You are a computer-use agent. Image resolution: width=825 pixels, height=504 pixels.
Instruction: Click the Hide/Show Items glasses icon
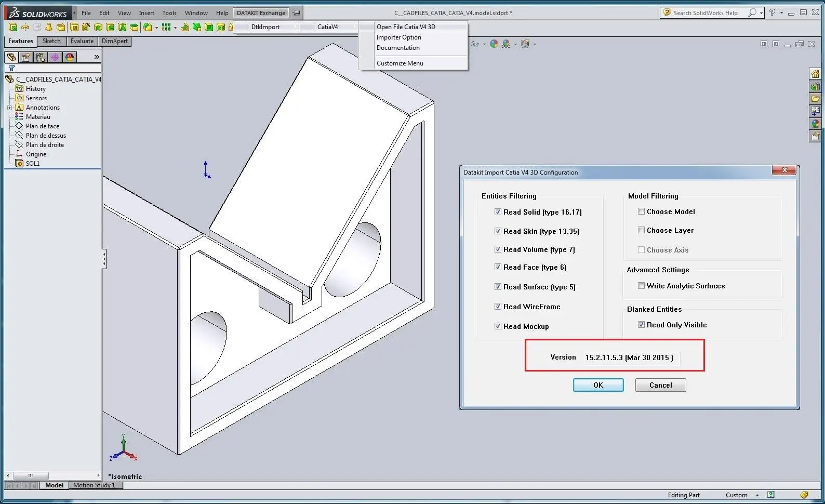pyautogui.click(x=475, y=44)
